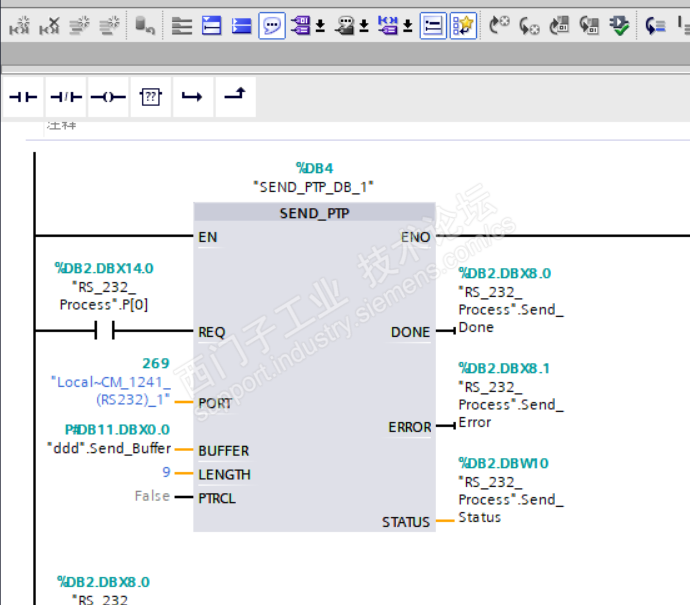Click the gray lines icon left of the blue network icons
The height and width of the screenshot is (605, 690).
pos(181,26)
